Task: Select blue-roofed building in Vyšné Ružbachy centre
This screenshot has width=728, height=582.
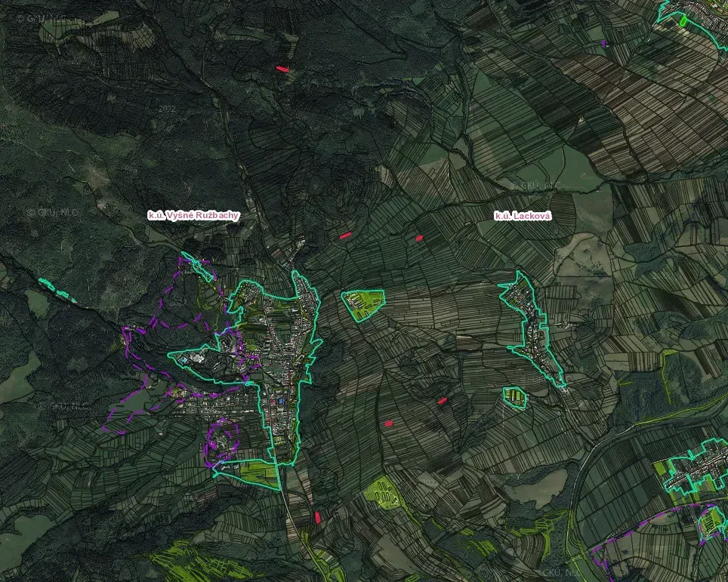Action: click(282, 400)
